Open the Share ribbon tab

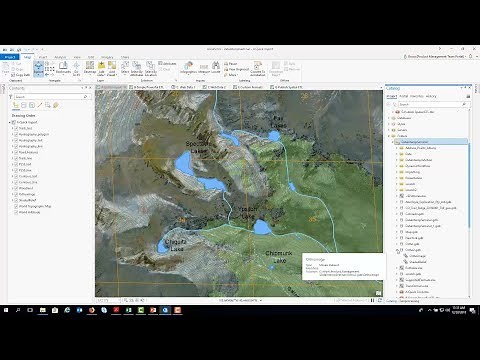pos(125,57)
